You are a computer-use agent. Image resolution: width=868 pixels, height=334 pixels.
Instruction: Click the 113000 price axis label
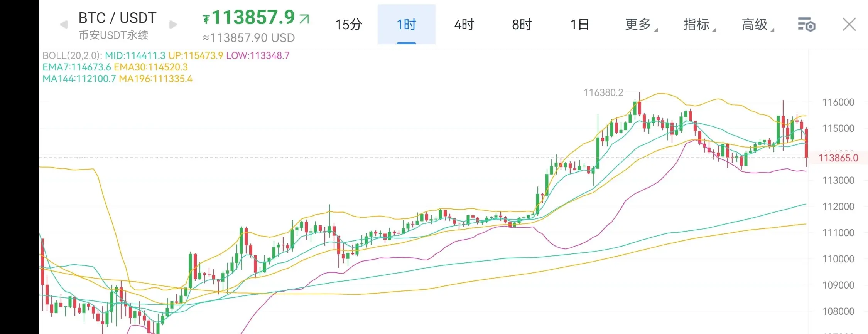tap(838, 180)
